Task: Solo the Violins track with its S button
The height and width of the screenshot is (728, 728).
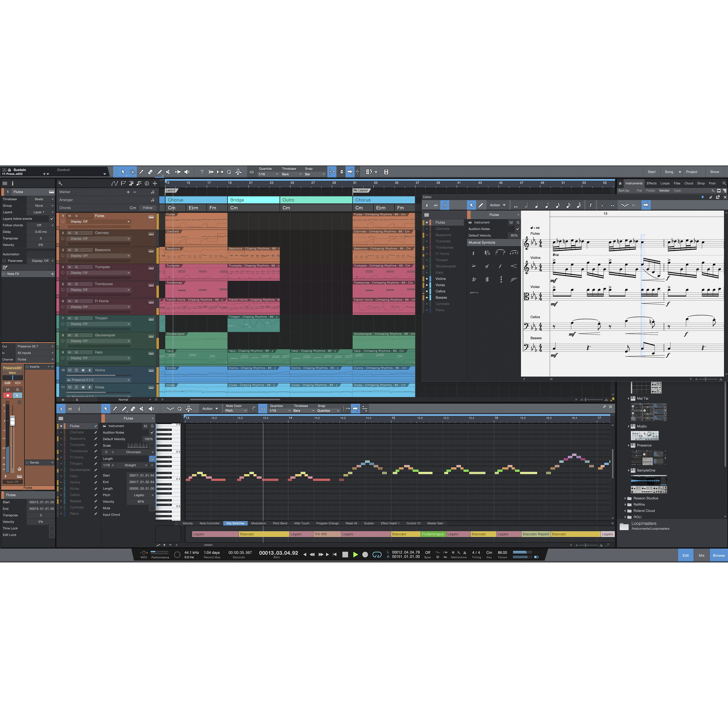Action: tap(76, 370)
